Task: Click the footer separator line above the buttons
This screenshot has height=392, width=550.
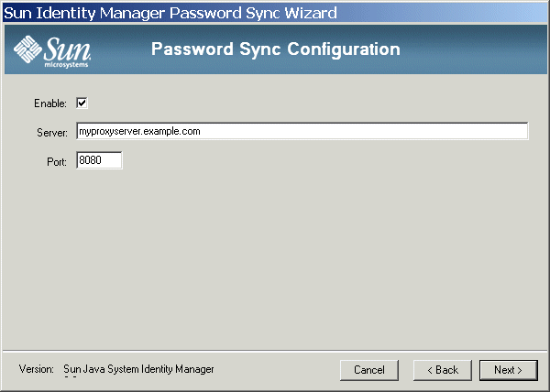Action: point(275,350)
